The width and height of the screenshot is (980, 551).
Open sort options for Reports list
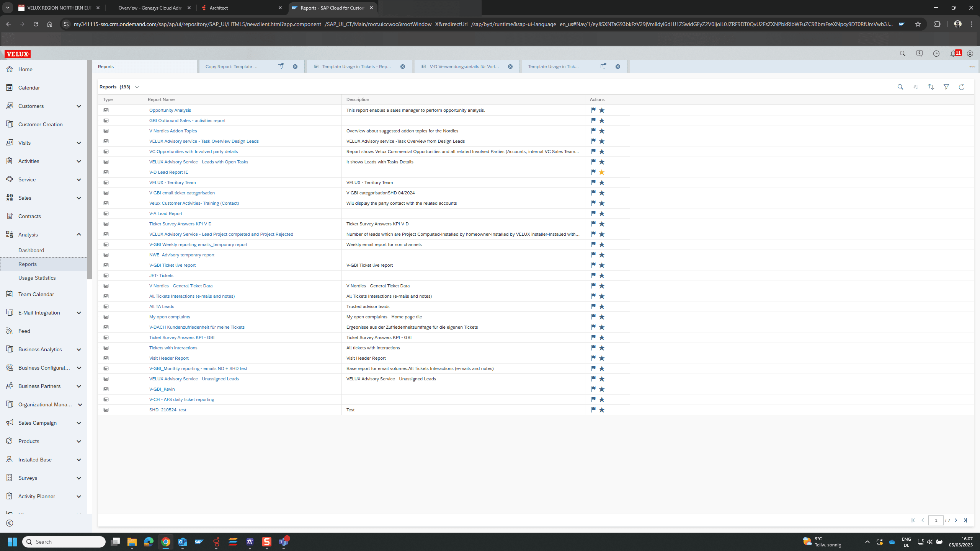click(x=931, y=87)
